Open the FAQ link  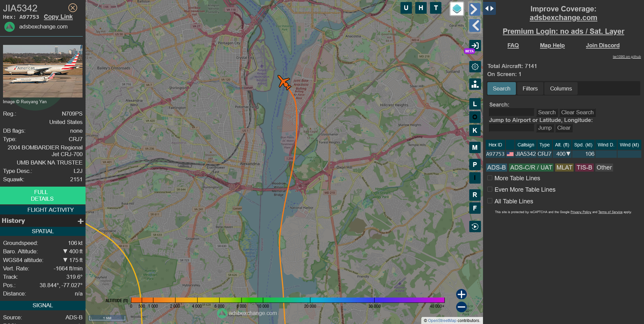point(513,46)
